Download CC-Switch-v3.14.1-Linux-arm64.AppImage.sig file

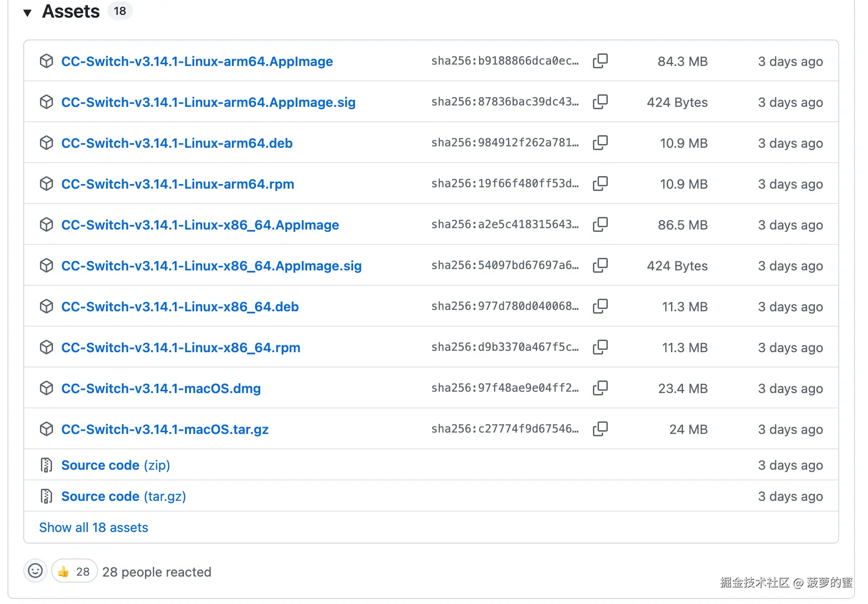[208, 102]
